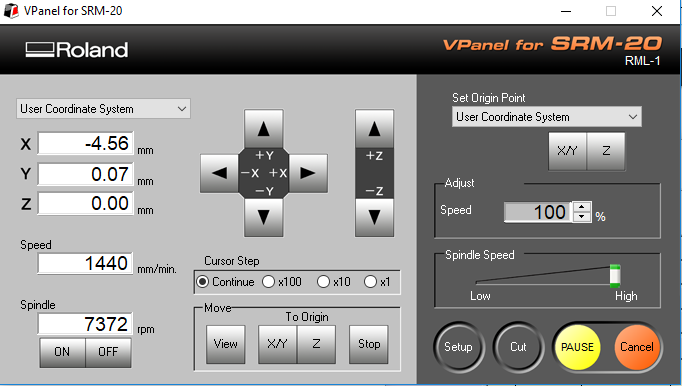
Task: Set X/Y origin under Set Origin Point
Action: click(x=568, y=151)
